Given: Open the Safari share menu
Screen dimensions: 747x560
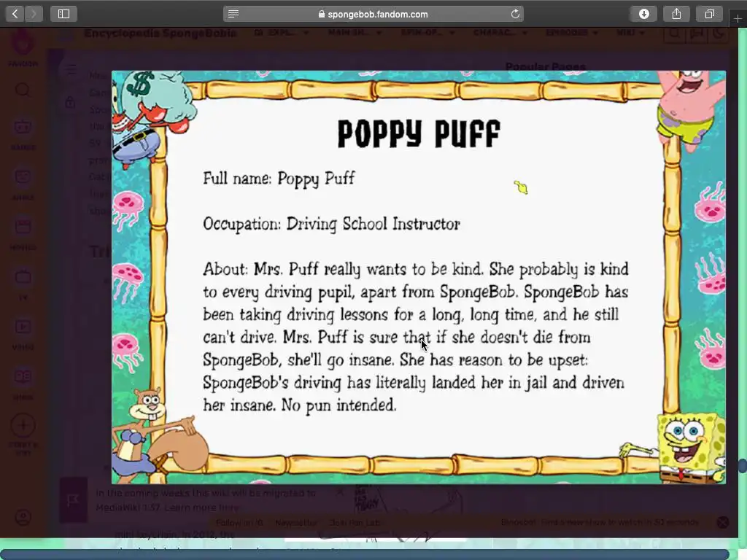Looking at the screenshot, I should pyautogui.click(x=676, y=14).
